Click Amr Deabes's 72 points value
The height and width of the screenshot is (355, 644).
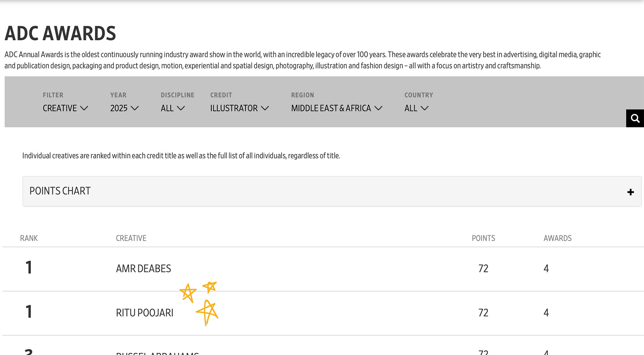point(483,269)
